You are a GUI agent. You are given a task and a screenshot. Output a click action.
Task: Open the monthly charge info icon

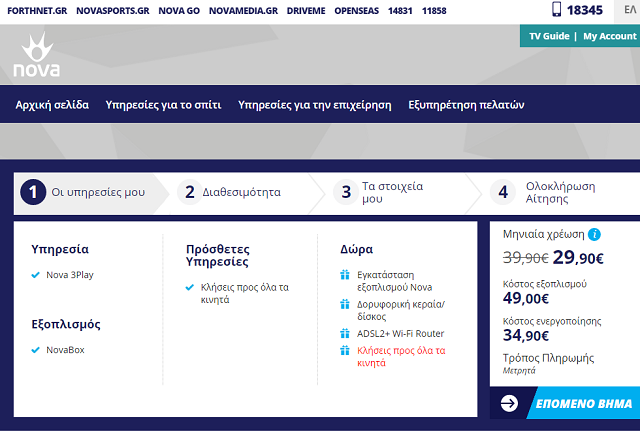pos(594,235)
